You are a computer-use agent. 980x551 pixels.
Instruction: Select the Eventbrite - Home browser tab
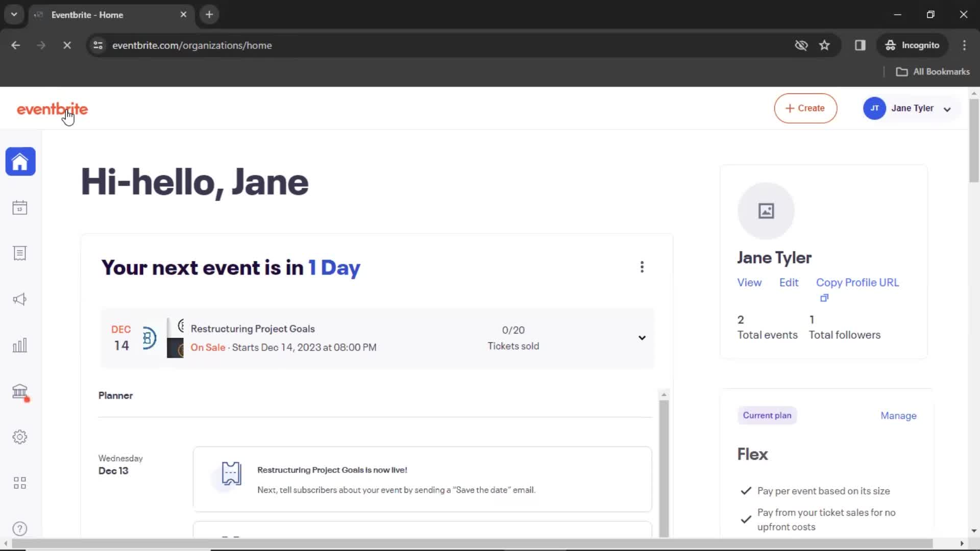click(x=111, y=15)
